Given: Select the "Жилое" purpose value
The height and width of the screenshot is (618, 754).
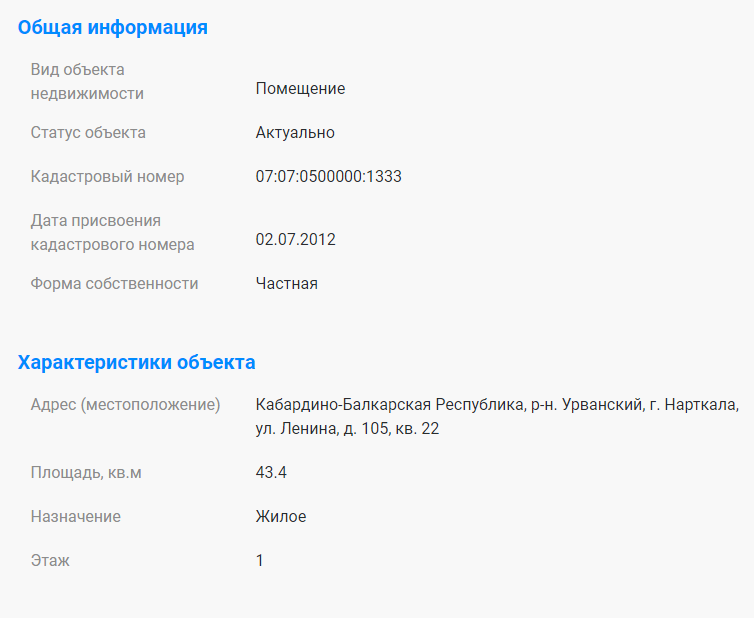Looking at the screenshot, I should pos(280,516).
